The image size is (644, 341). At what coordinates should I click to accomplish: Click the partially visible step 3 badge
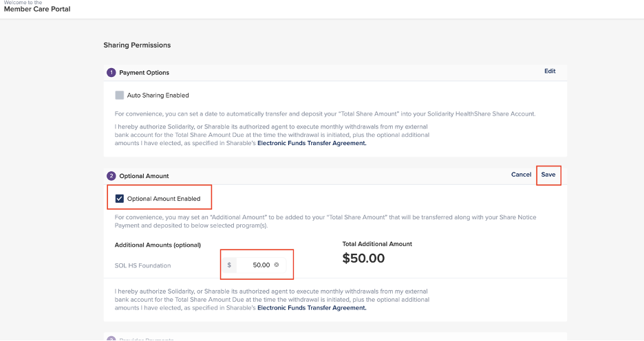111,338
